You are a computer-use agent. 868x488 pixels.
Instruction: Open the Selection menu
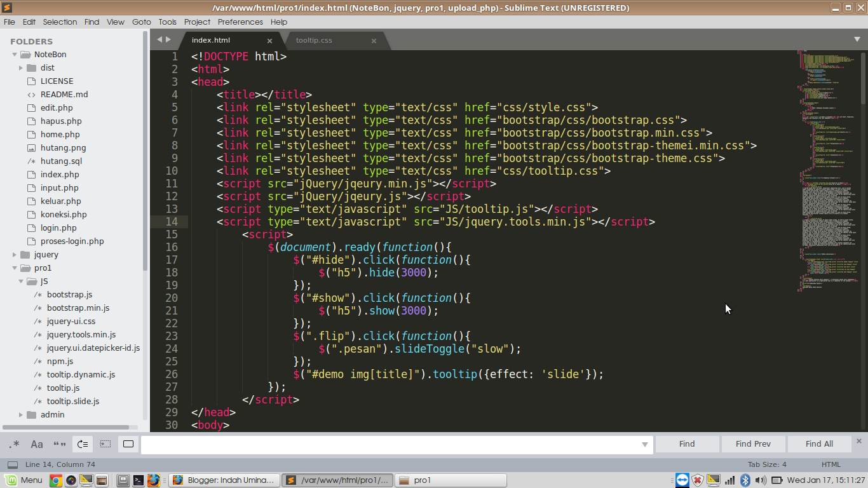(60, 22)
